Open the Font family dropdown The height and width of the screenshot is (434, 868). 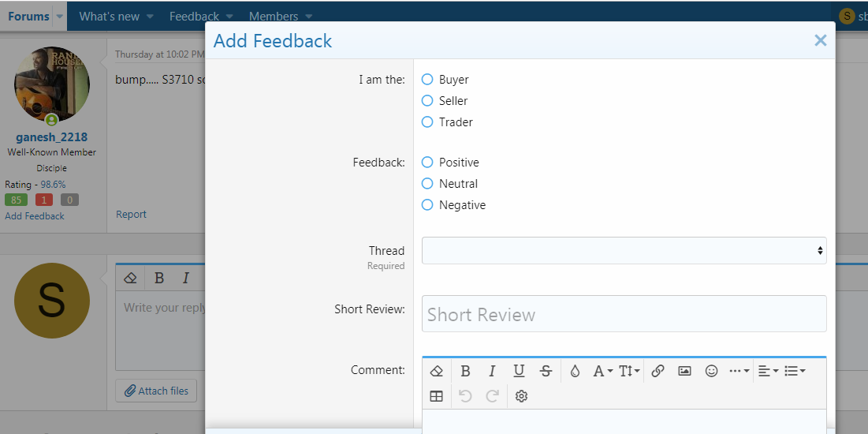click(602, 371)
